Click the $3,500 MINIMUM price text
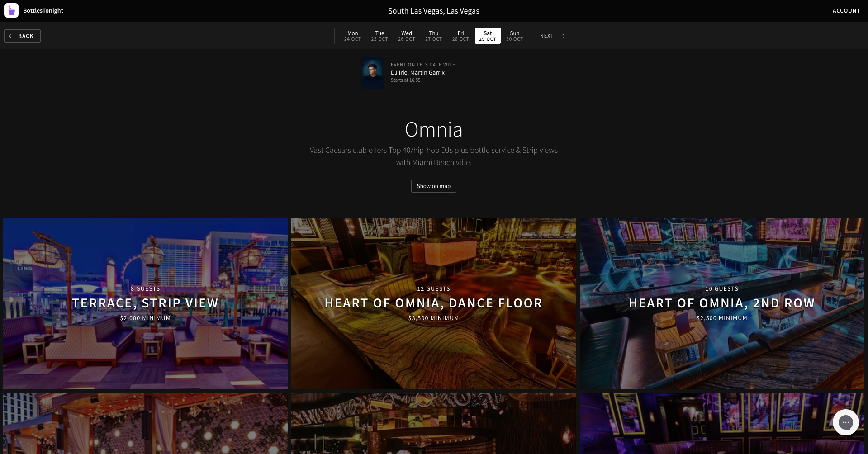This screenshot has height=454, width=868. [433, 318]
